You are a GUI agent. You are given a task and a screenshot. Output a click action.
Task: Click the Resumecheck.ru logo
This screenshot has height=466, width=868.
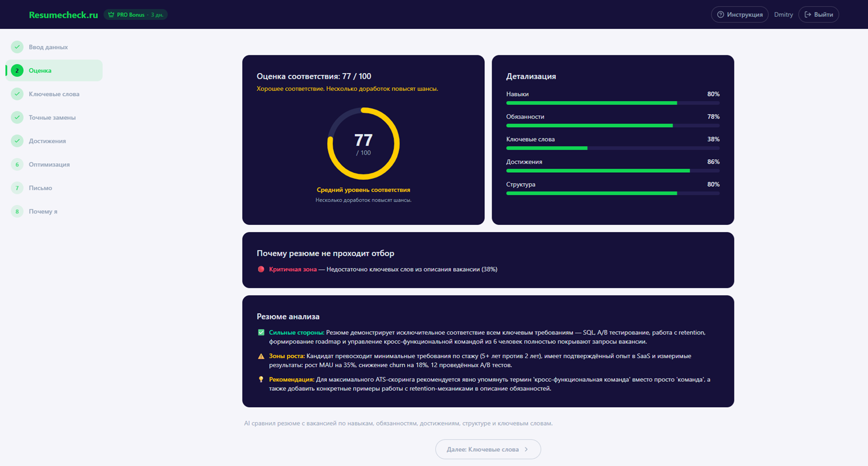[63, 14]
